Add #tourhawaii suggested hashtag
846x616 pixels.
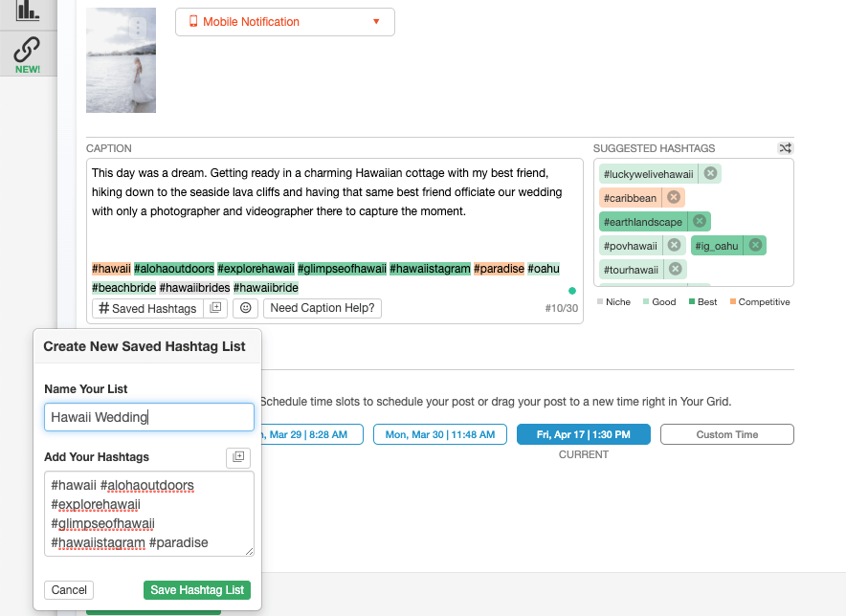pos(632,270)
